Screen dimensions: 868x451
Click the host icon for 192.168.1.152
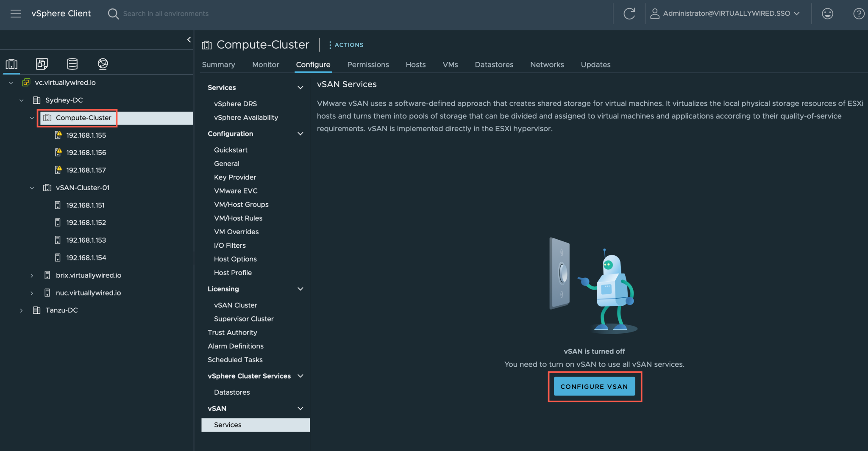(x=58, y=222)
